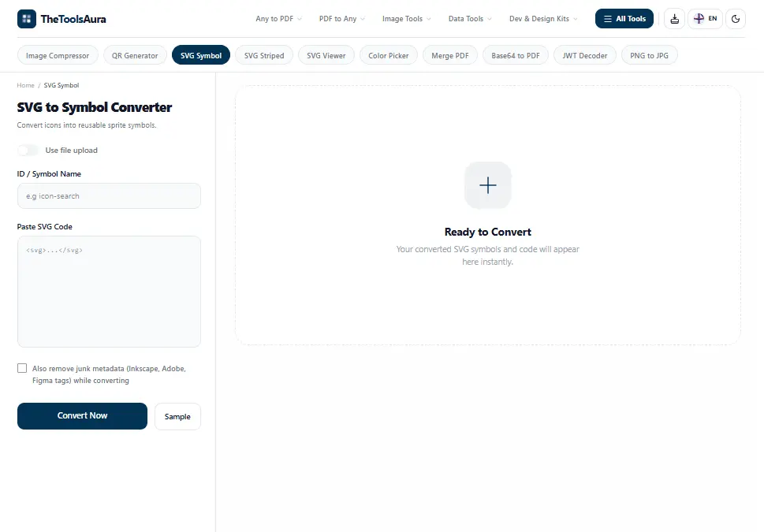764x532 pixels.
Task: Select the Merge PDF tab
Action: coord(449,55)
